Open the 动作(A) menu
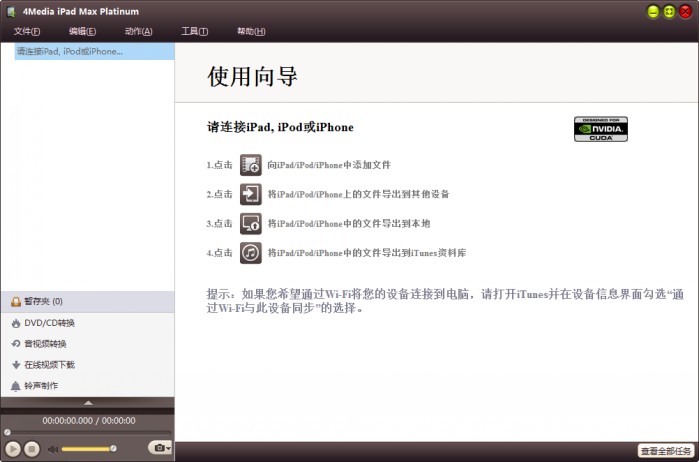The width and height of the screenshot is (699, 462). tap(139, 31)
